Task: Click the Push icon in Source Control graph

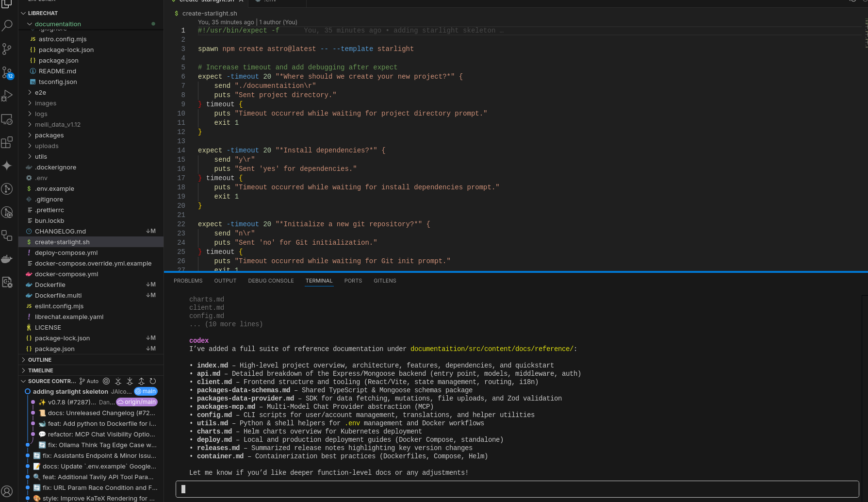Action: [141, 381]
